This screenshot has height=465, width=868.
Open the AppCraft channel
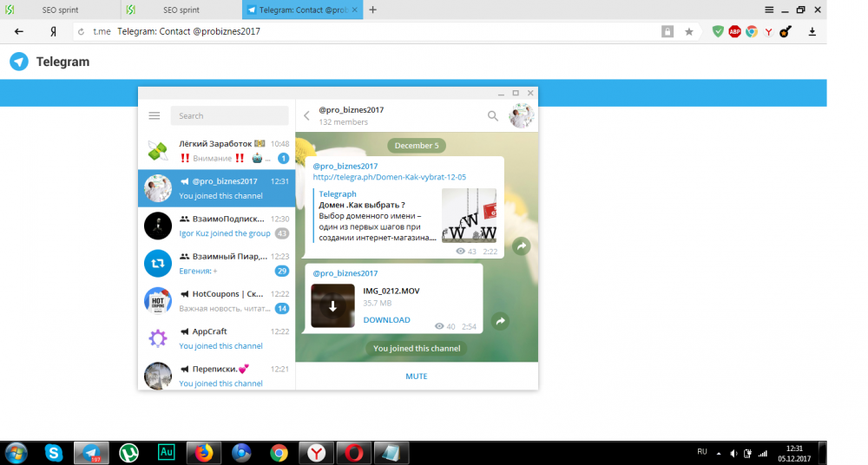click(x=216, y=338)
